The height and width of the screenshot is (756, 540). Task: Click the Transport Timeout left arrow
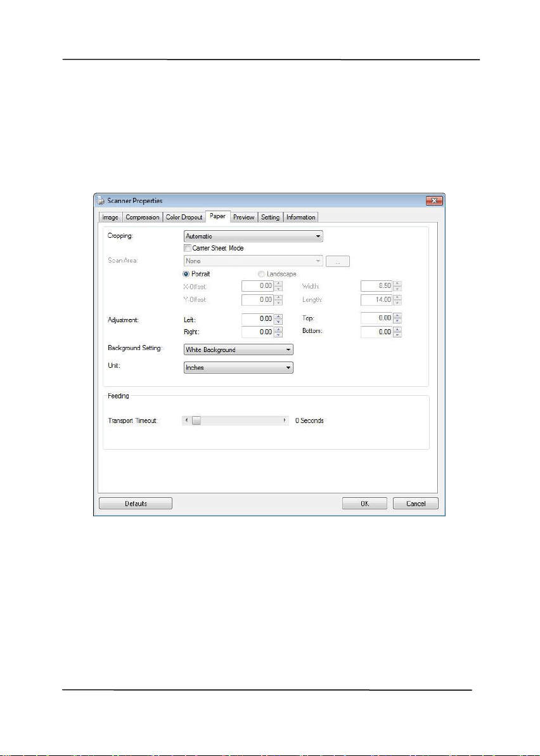[186, 420]
